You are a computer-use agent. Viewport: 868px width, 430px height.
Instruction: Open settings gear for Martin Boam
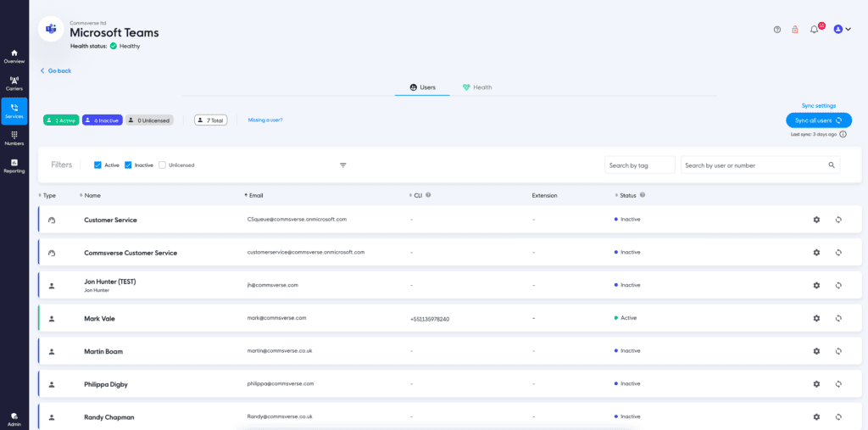pos(816,351)
